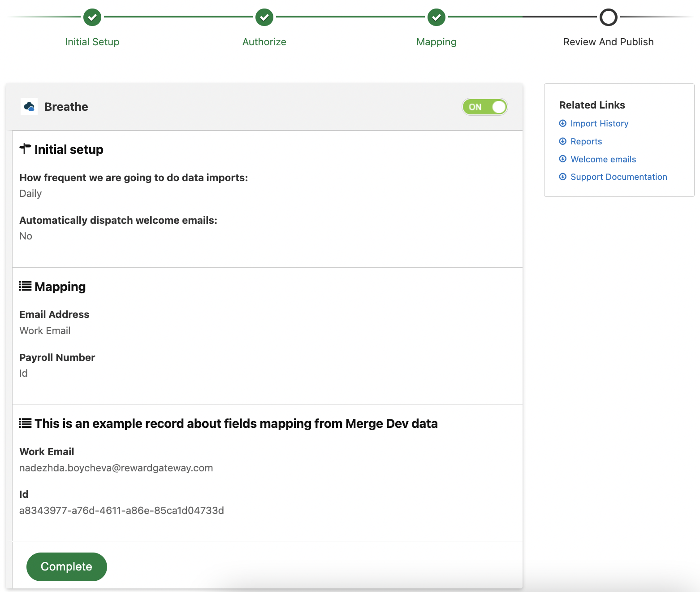Screen dimensions: 700x592
Task: Select the Review And Publish step label
Action: pos(609,42)
